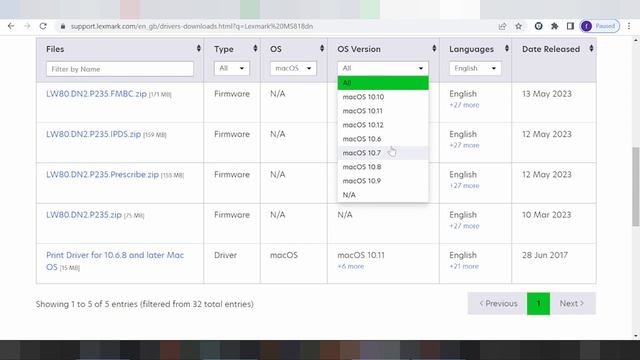640x360 pixels.
Task: Open the extensions puzzle icon
Action: pos(554,26)
